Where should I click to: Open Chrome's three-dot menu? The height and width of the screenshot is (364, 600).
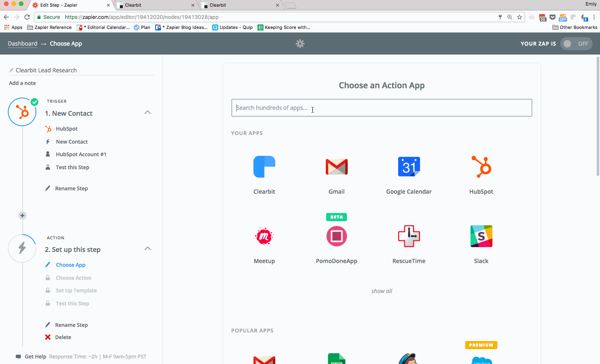[594, 17]
